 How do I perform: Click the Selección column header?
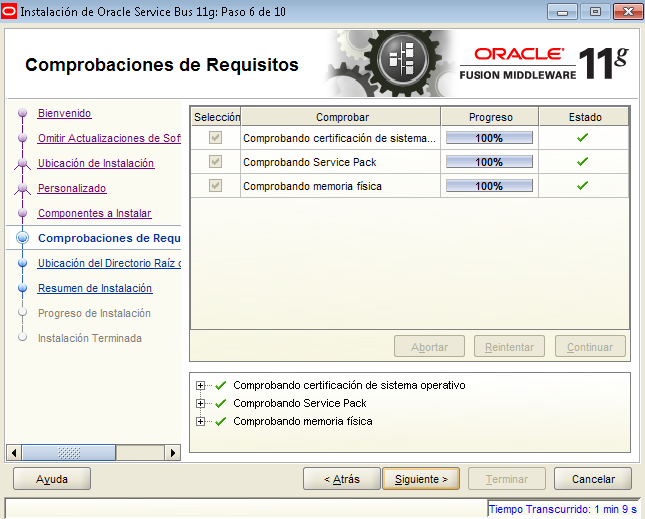(x=216, y=117)
